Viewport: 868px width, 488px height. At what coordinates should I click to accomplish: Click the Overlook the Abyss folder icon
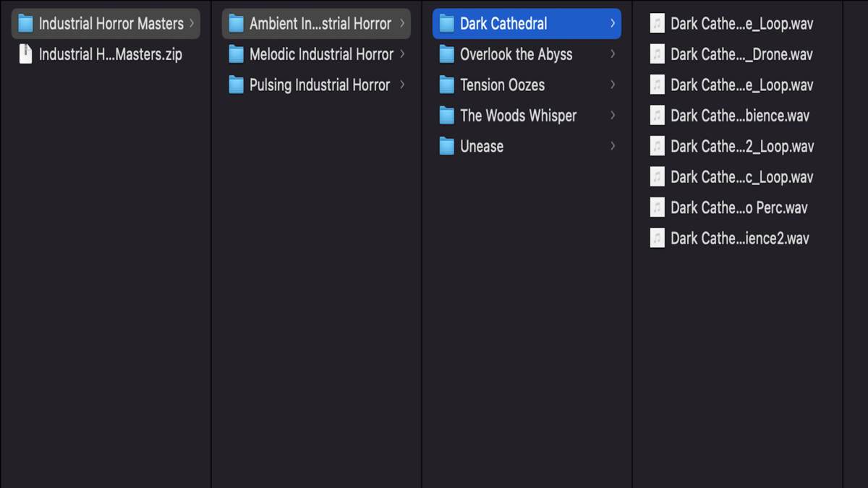click(x=447, y=54)
